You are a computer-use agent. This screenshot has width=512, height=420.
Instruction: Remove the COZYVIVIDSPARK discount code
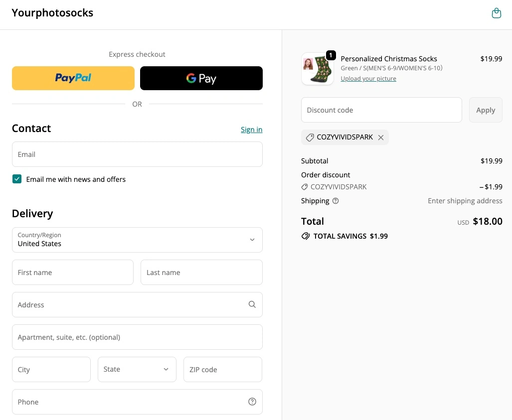point(381,138)
